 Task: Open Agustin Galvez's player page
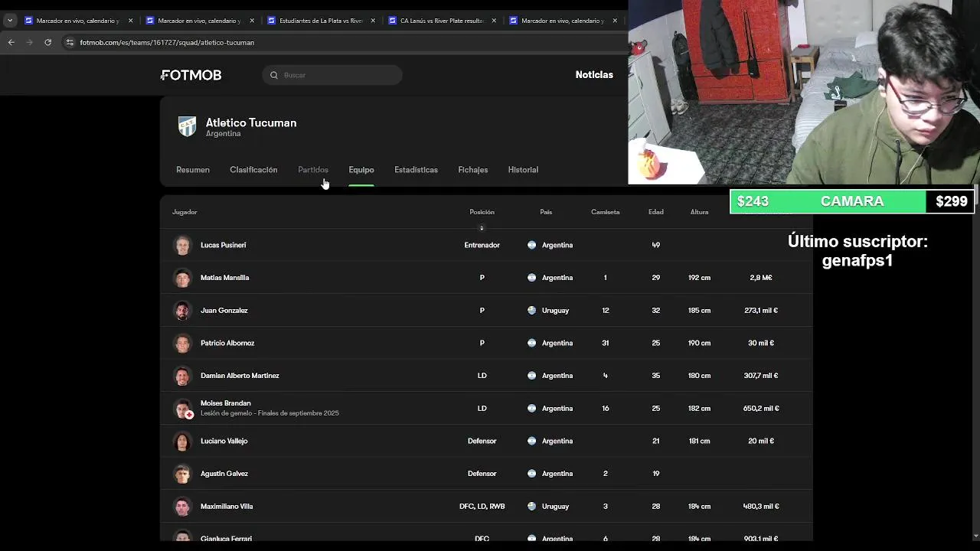(x=224, y=474)
